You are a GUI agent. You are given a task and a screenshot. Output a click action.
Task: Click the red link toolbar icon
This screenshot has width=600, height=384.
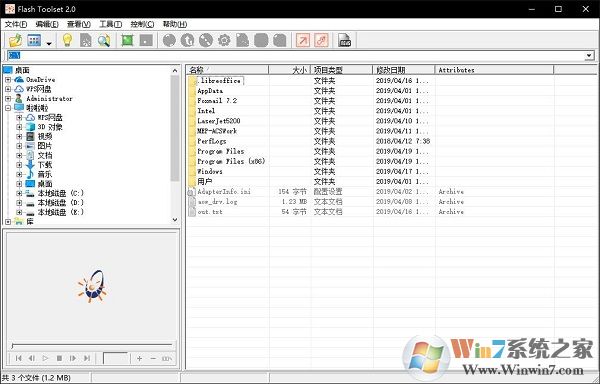(x=321, y=40)
